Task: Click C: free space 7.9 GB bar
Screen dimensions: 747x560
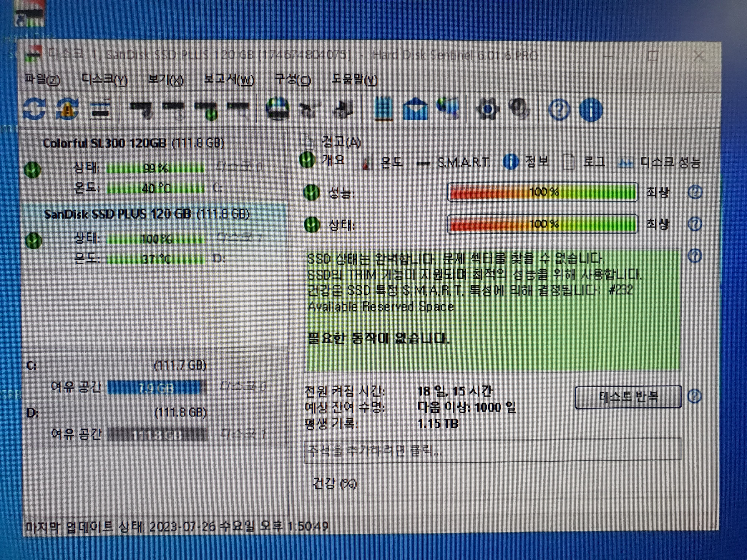Action: (156, 388)
